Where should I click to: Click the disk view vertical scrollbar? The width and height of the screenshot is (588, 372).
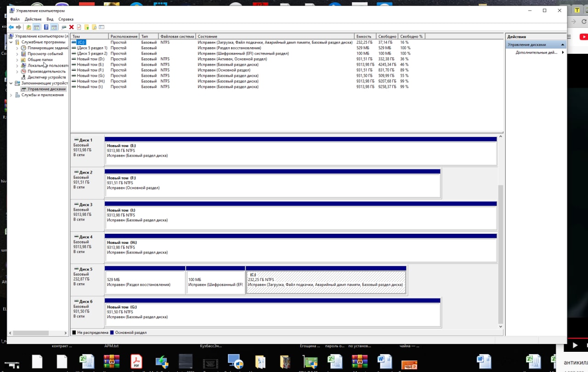tap(501, 254)
